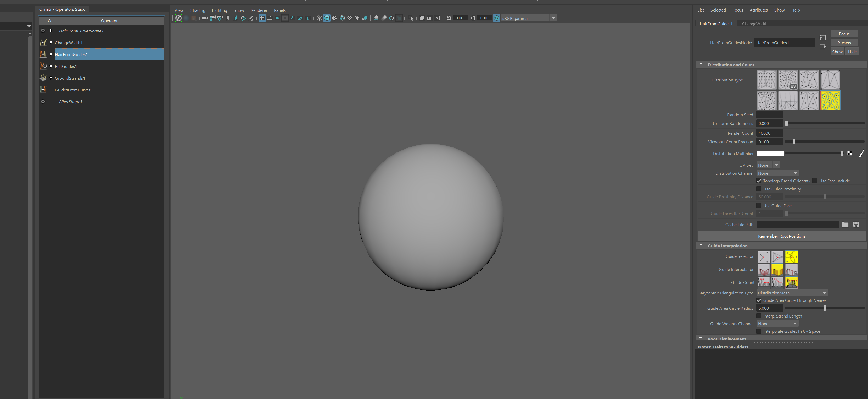The width and height of the screenshot is (868, 399).
Task: Uncheck Topology Based Orientation
Action: (x=759, y=181)
